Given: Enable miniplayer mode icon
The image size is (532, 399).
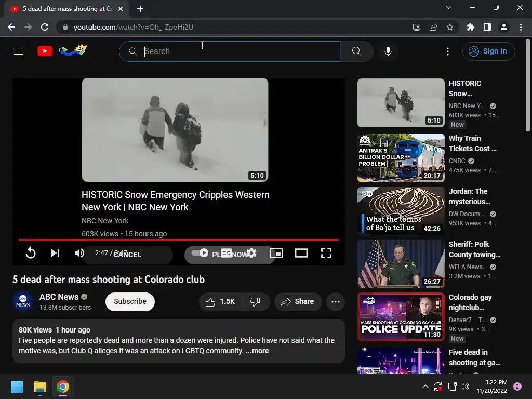Looking at the screenshot, I should 276,253.
